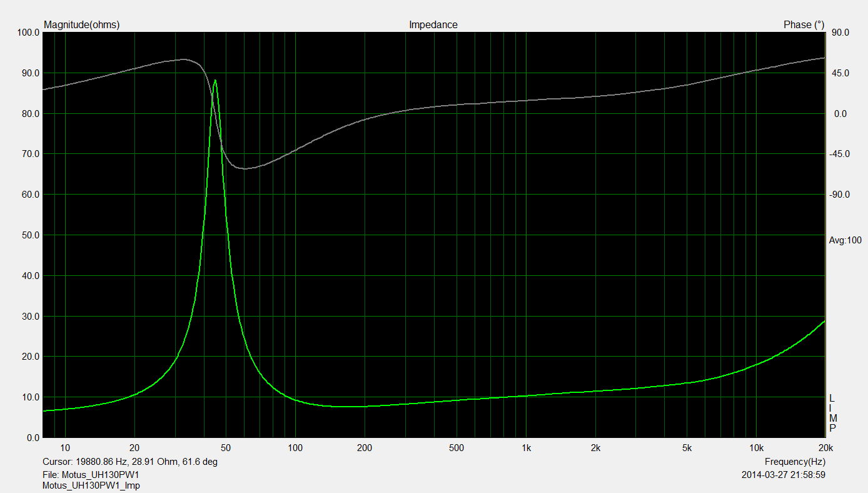Select the Cursor readout showing 19880.86 Hz
The image size is (868, 493).
click(x=130, y=462)
